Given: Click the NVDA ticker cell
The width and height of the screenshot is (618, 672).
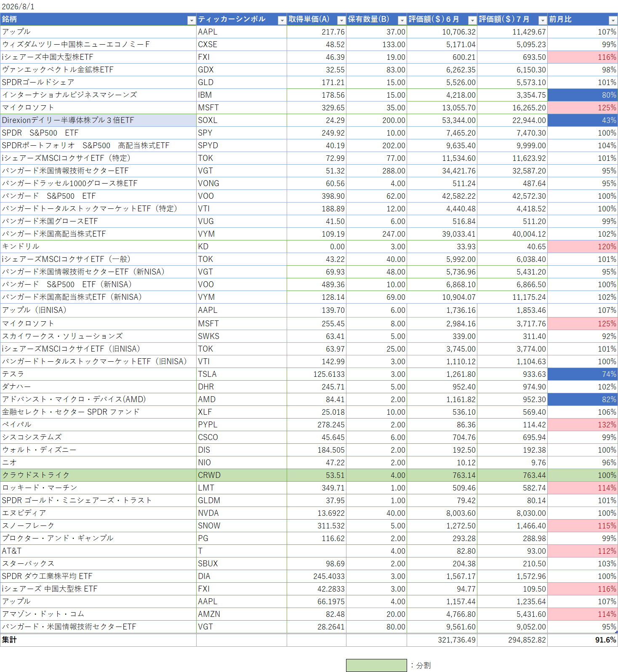Looking at the screenshot, I should coord(242,513).
